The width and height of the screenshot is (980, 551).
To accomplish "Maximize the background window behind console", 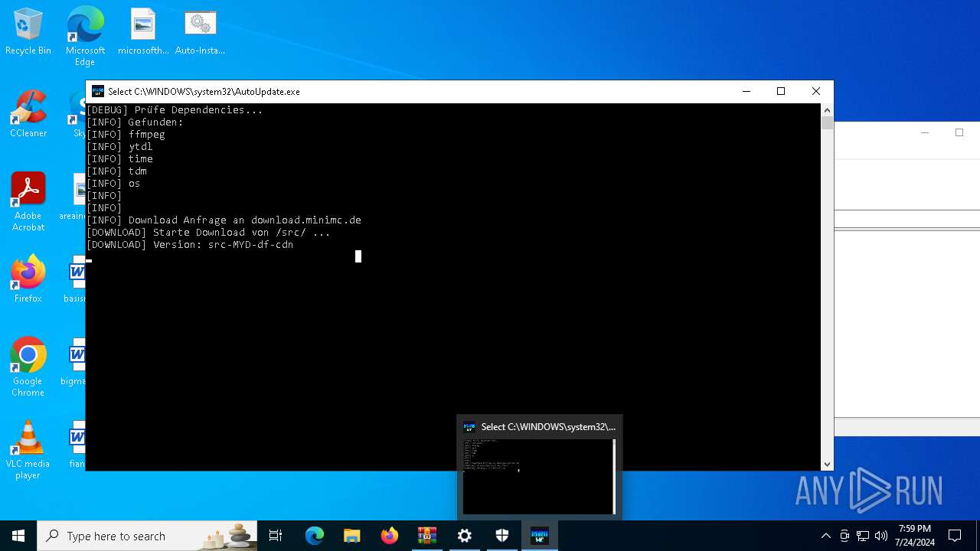I will click(959, 132).
